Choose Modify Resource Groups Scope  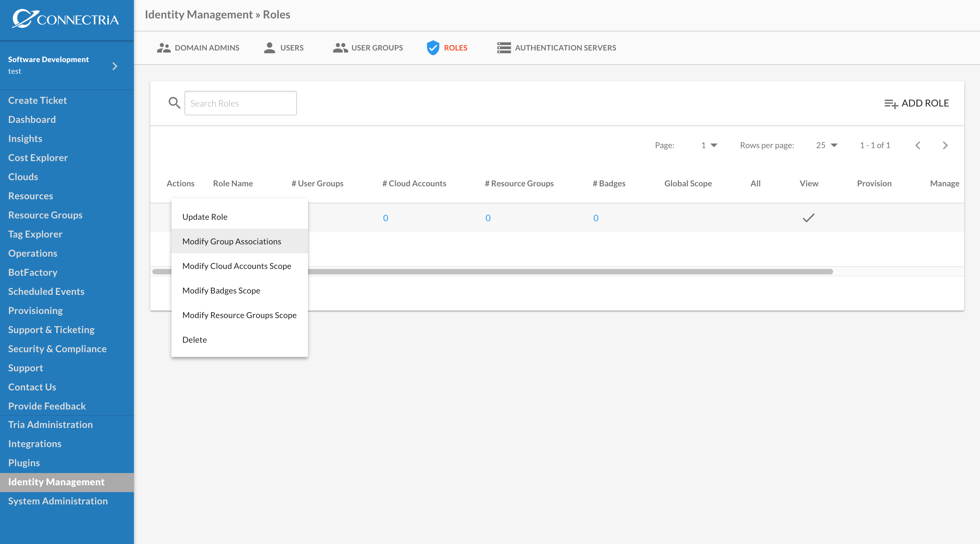pos(239,315)
